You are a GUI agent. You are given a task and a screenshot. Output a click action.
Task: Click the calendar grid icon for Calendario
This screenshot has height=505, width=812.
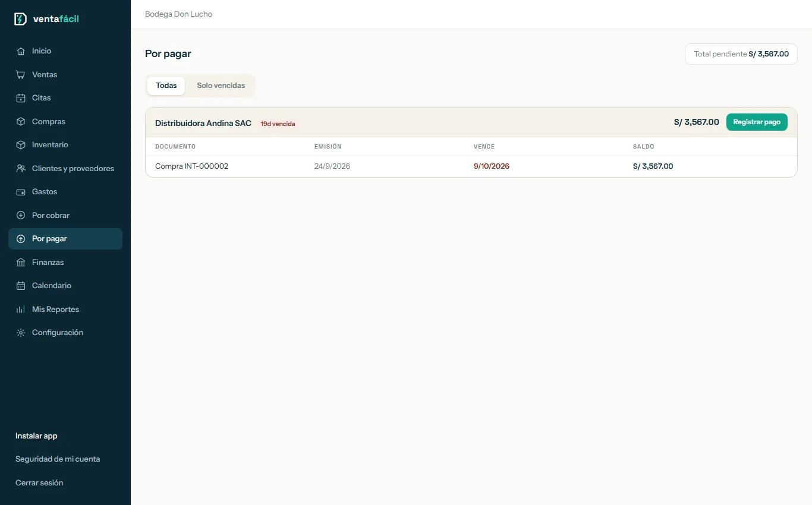(21, 286)
